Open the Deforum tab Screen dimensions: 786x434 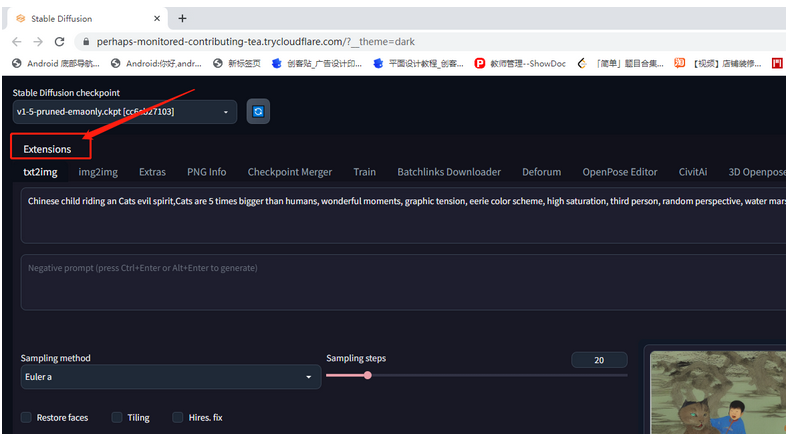click(x=542, y=172)
